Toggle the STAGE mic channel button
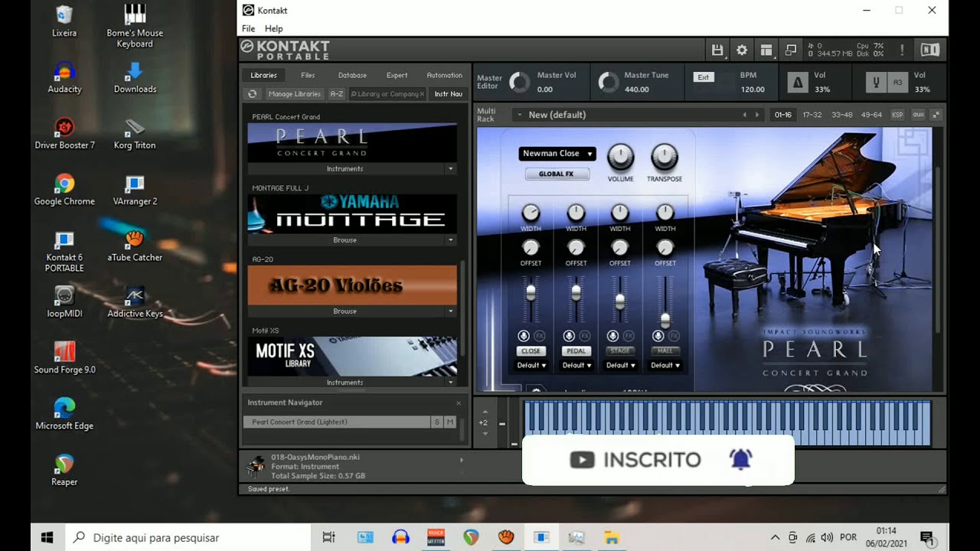Viewport: 980px width, 551px height. (620, 350)
